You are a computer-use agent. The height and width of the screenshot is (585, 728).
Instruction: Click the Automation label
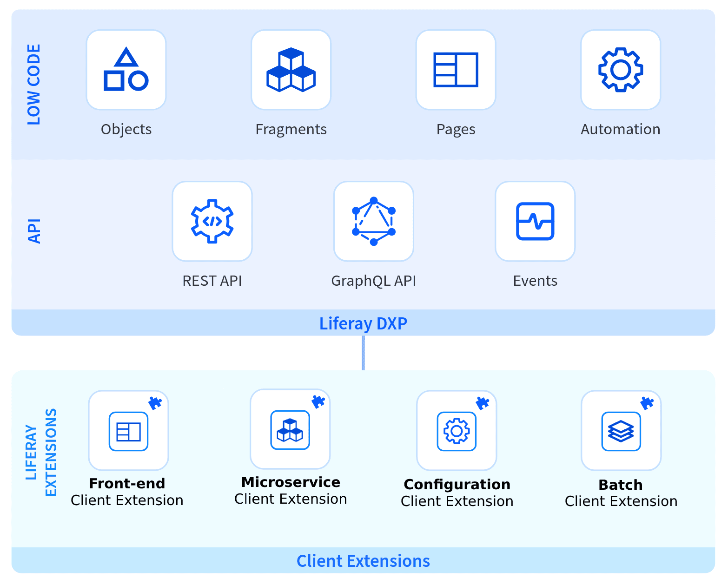click(621, 129)
